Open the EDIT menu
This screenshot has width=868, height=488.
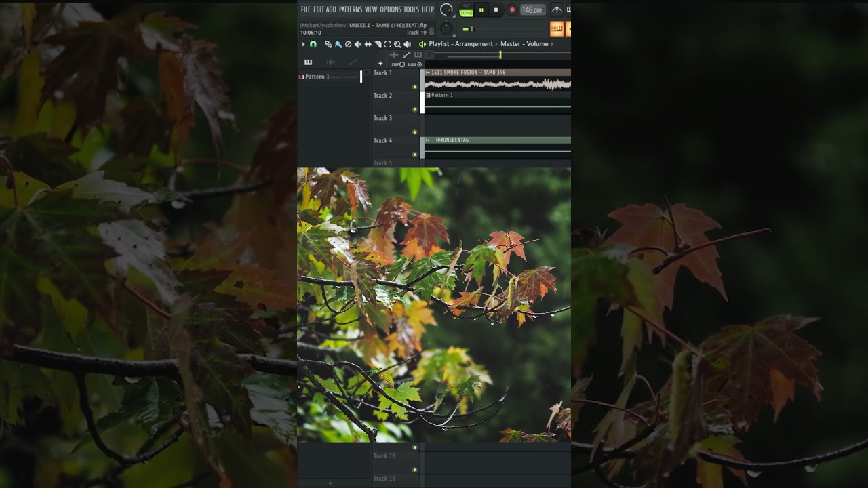(x=318, y=9)
